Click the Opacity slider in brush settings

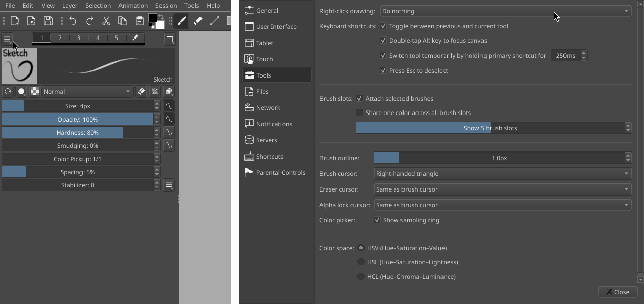point(77,119)
